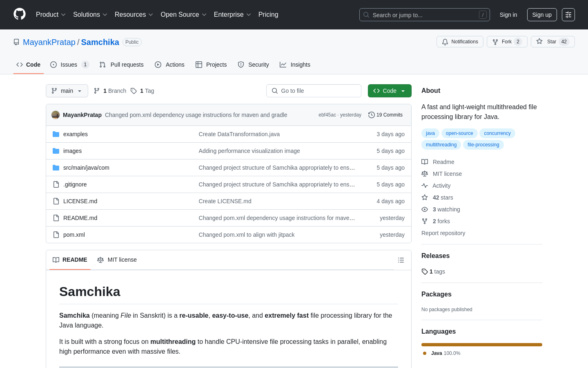Open the examples folder
The width and height of the screenshot is (588, 368).
76,134
